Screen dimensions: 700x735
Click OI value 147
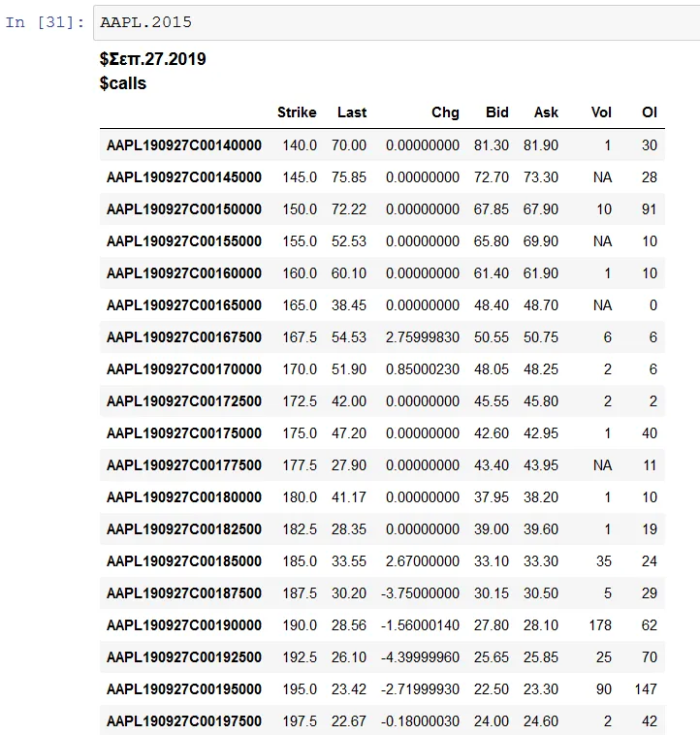tap(646, 689)
